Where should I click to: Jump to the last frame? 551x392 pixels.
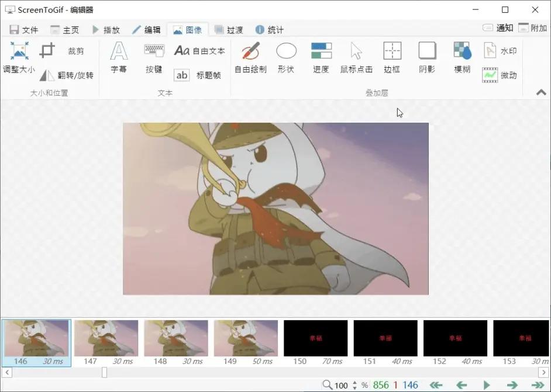pos(538,385)
